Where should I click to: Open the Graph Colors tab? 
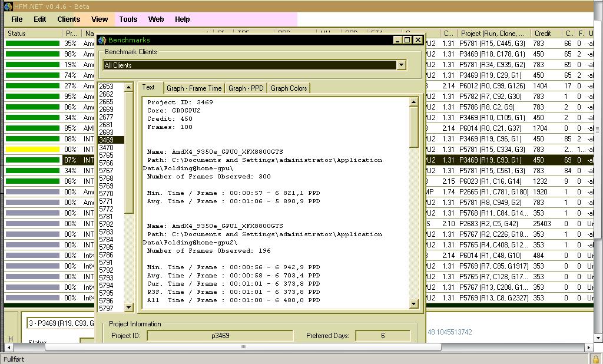click(x=289, y=88)
